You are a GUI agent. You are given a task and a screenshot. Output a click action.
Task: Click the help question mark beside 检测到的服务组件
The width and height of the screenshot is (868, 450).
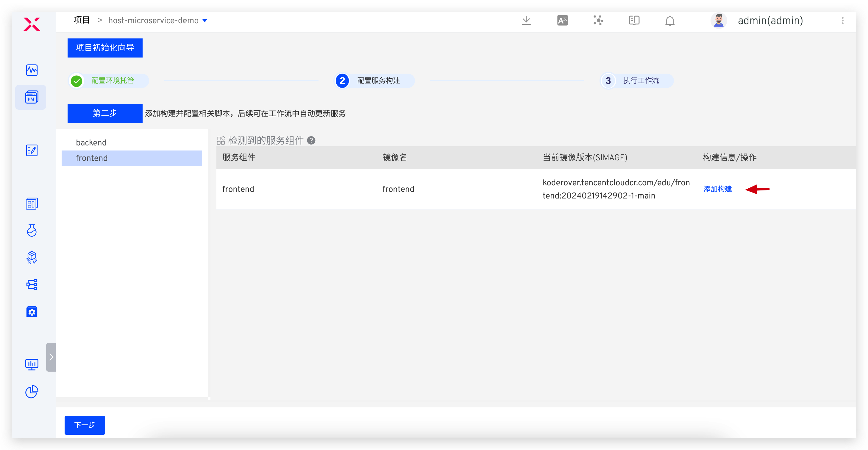pos(312,140)
